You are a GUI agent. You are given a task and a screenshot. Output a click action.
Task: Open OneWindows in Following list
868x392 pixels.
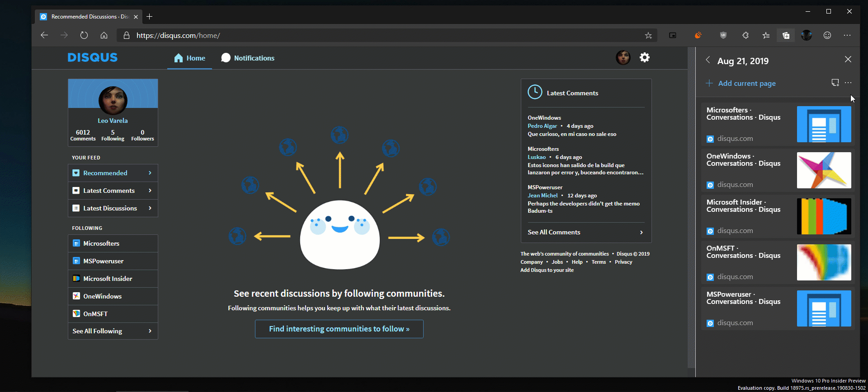coord(113,296)
